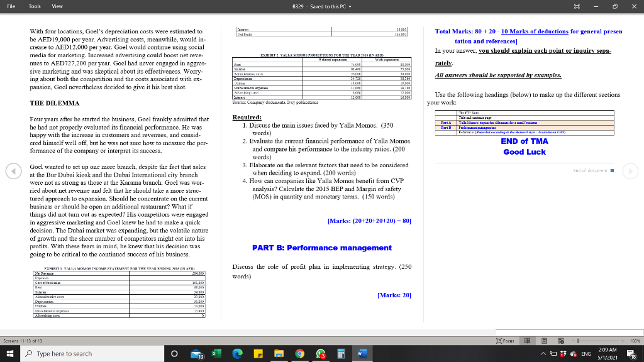Show hidden icons in system tray

542,353
